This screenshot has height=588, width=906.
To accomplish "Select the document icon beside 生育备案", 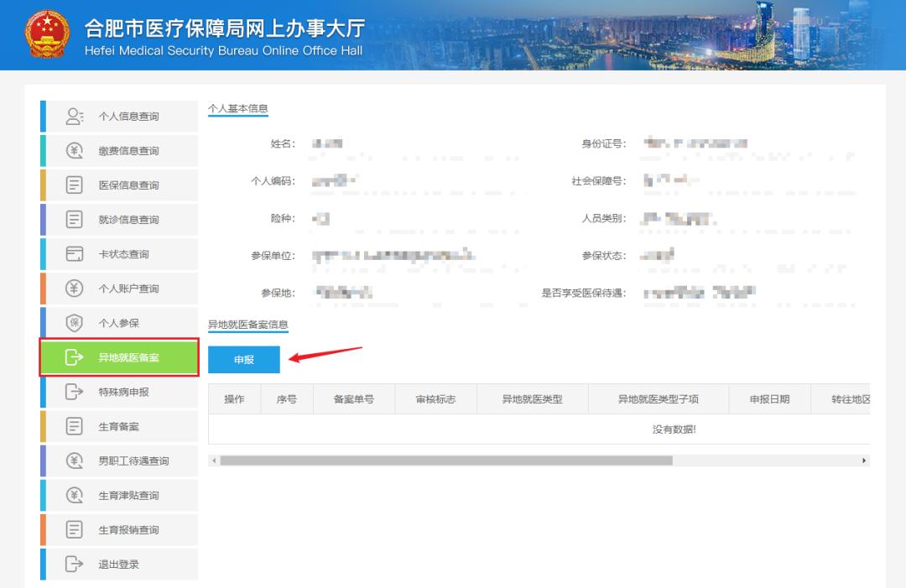I will coord(75,426).
